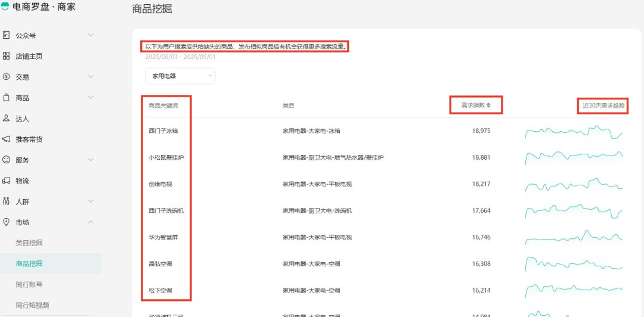Select the 达人 person icon

7,119
